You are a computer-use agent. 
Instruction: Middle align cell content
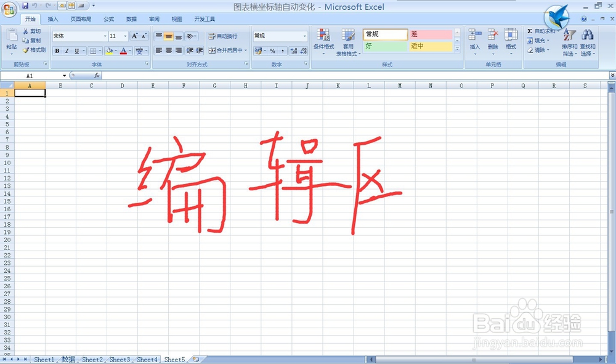(169, 36)
